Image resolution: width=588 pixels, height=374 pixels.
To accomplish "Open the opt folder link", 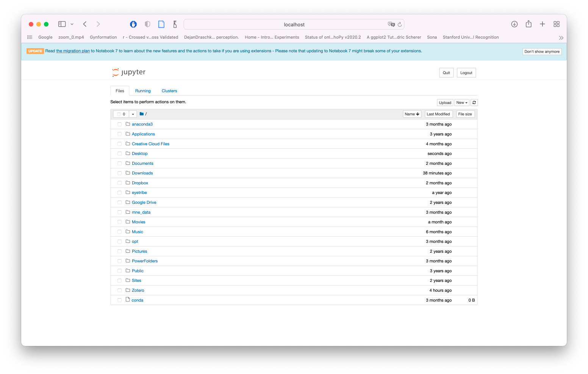I will pos(135,241).
